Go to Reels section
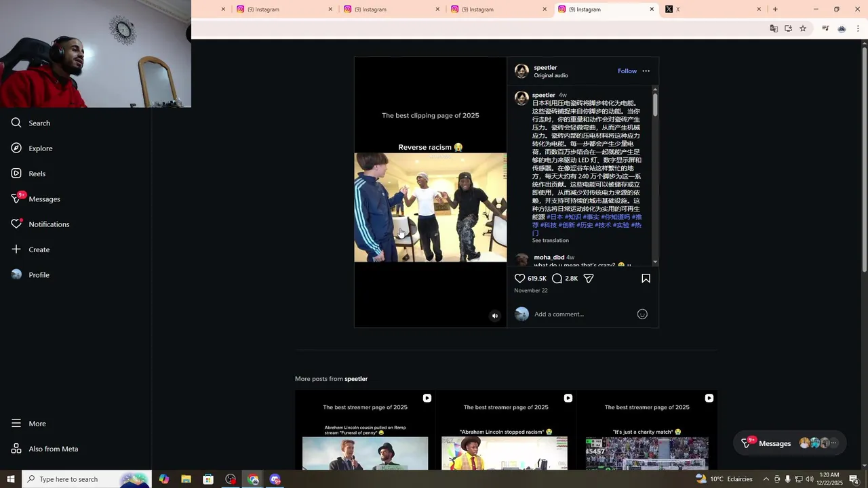 coord(28,174)
